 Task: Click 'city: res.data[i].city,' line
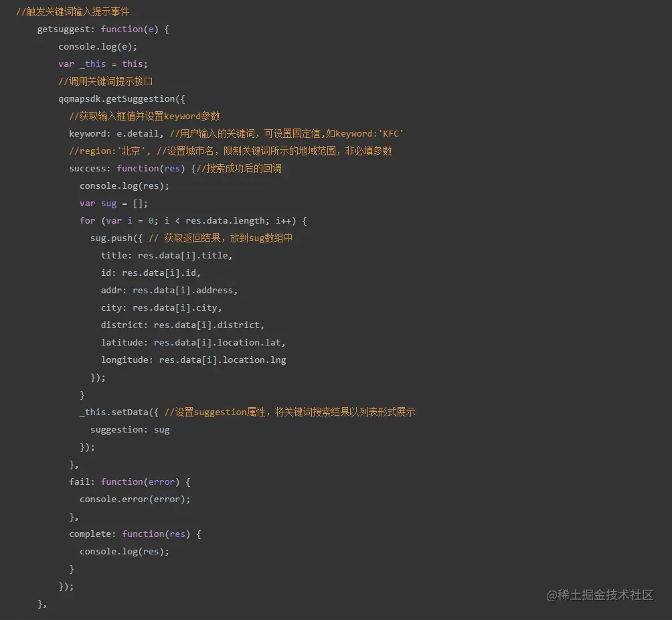coord(161,308)
